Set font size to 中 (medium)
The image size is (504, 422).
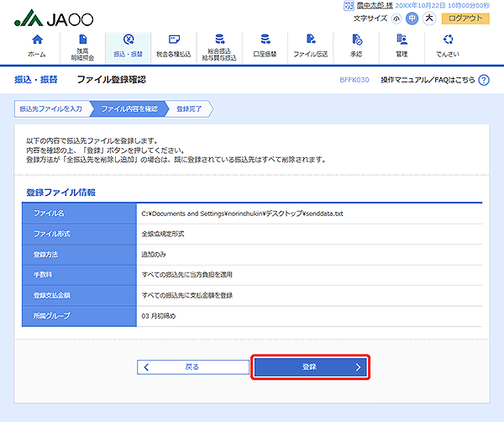[412, 18]
